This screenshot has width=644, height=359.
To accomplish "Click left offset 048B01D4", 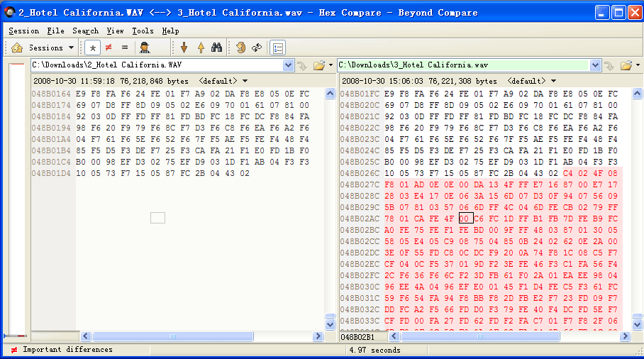I will pyautogui.click(x=51, y=173).
